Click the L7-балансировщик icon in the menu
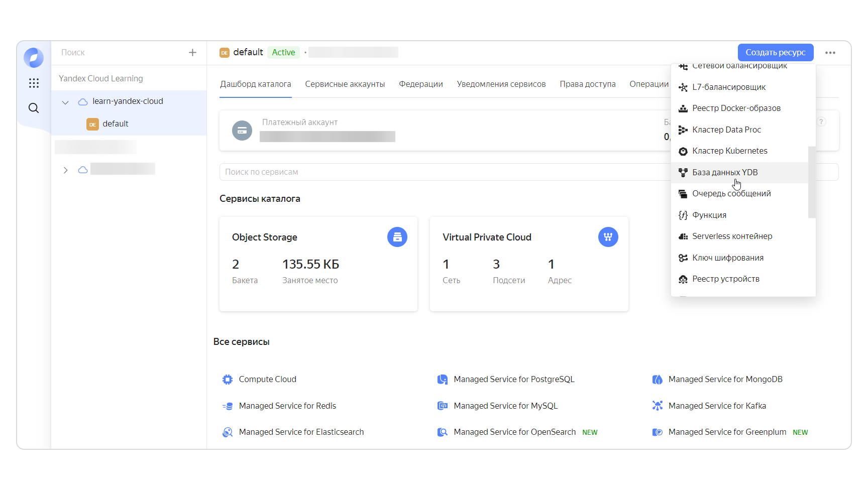 pyautogui.click(x=683, y=87)
